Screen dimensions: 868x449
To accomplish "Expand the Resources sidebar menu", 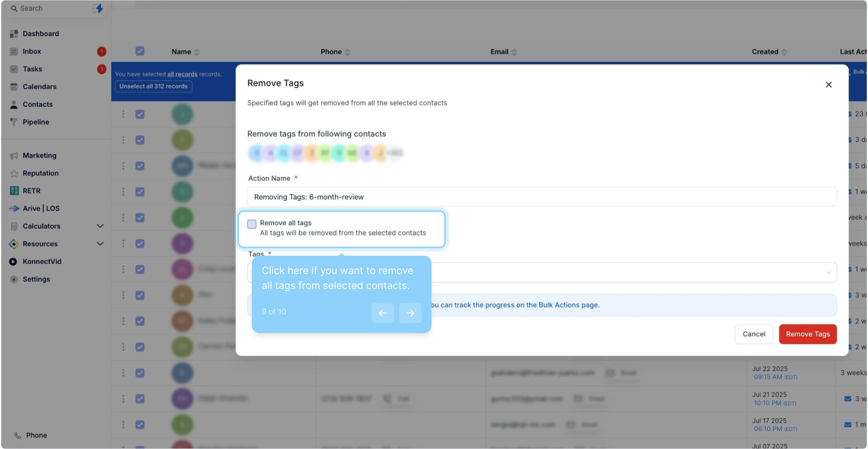I will [100, 244].
